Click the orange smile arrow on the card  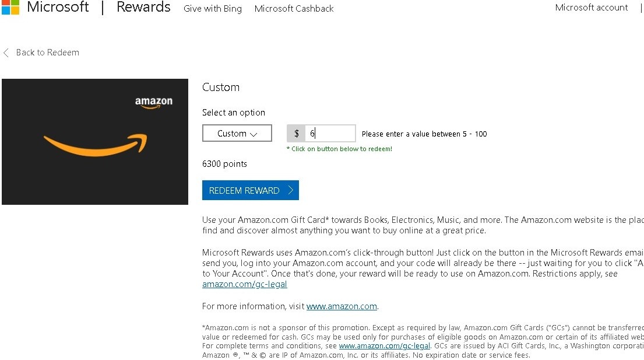[95, 145]
